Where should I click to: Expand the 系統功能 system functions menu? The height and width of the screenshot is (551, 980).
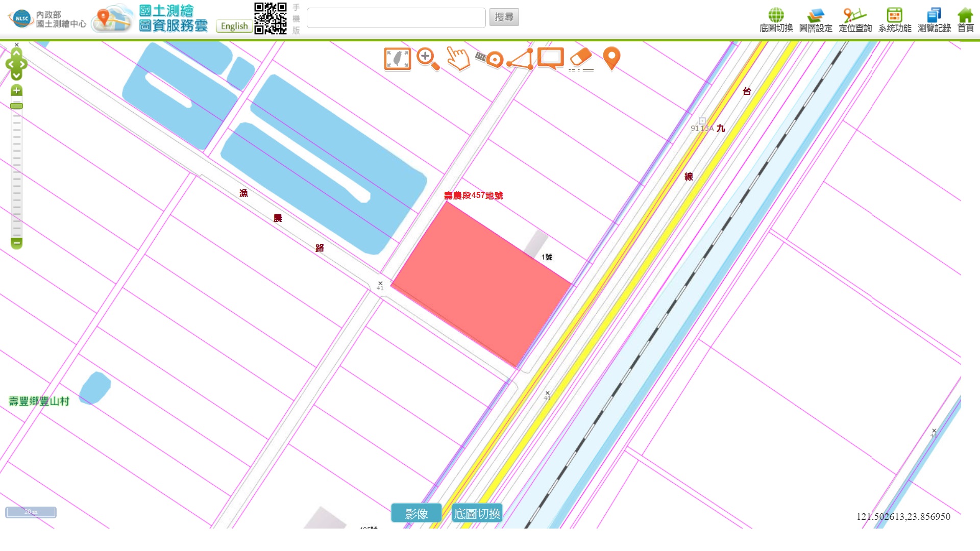pyautogui.click(x=894, y=20)
